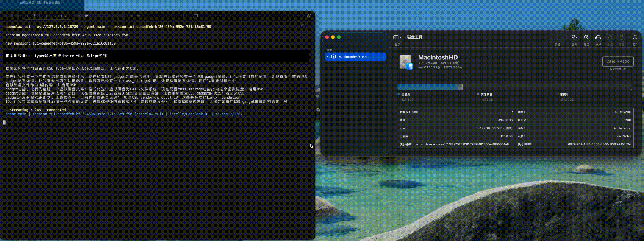Click the 'APFS 宗卷组 • APFS (加密)' subtitle
Screen dimensions: 644x241
click(439, 63)
